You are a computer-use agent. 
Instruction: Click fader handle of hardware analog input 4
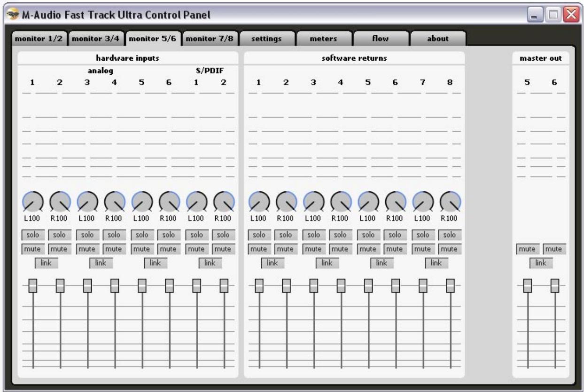pyautogui.click(x=115, y=285)
